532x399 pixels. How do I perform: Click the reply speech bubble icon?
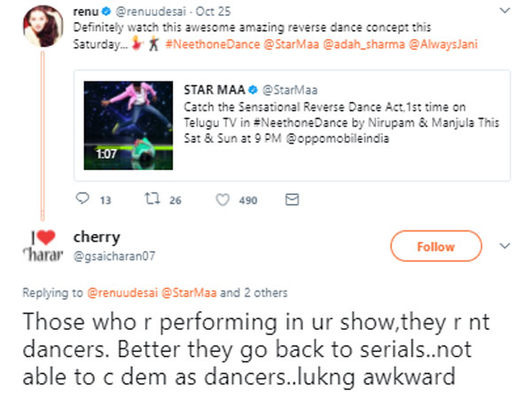[84, 199]
